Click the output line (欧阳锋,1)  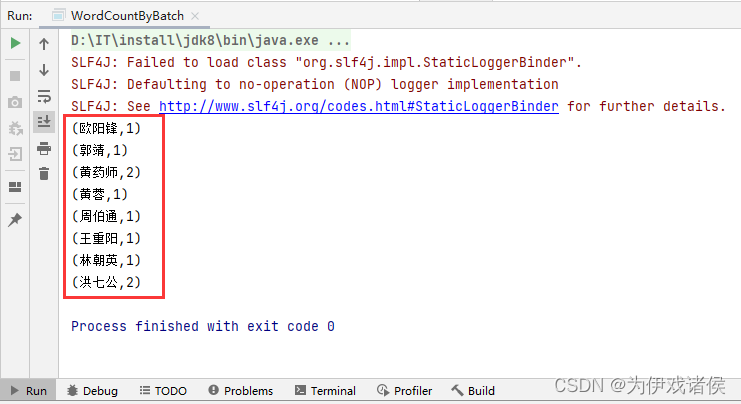click(x=106, y=129)
